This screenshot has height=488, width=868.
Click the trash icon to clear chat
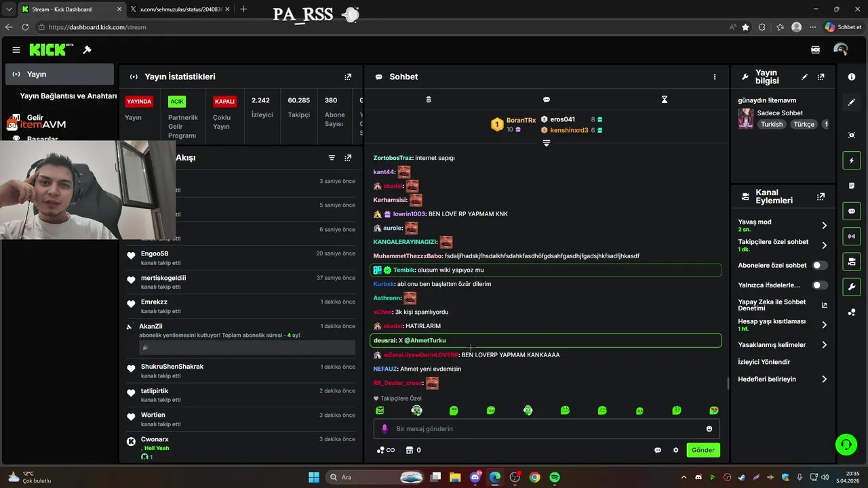[x=428, y=100]
